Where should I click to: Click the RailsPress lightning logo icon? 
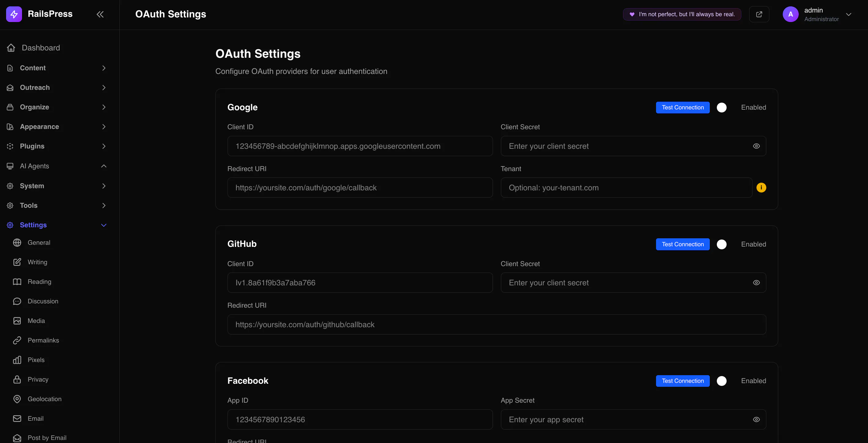(x=14, y=14)
